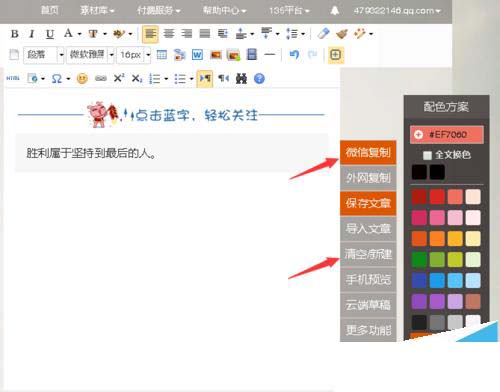The height and width of the screenshot is (392, 500).
Task: Open the qq.com account menu
Action: click(397, 11)
